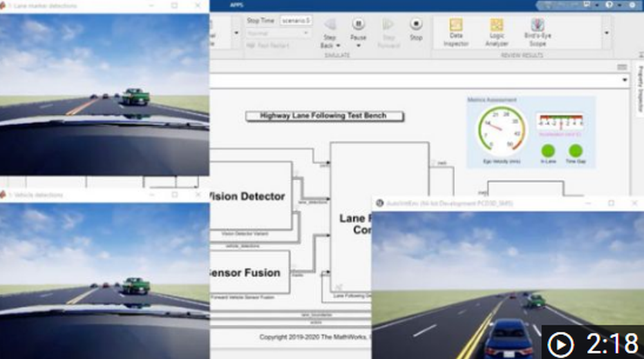Click the blue car in AutoVrtlEnv window
The image size is (644, 359).
point(509,338)
